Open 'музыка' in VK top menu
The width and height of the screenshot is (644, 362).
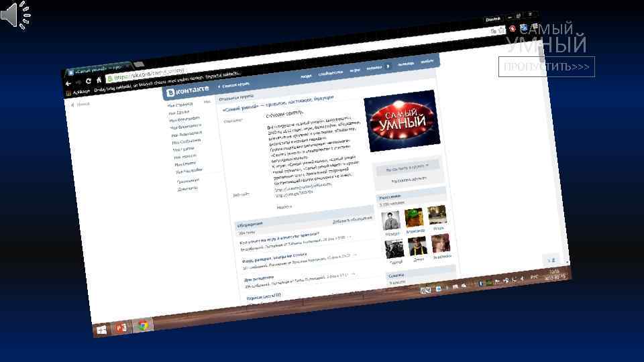point(374,68)
